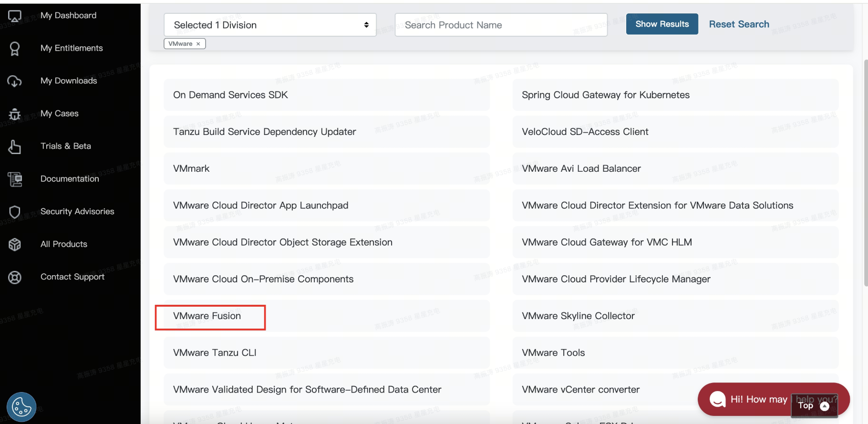The width and height of the screenshot is (868, 424).
Task: Open VMware Cloud On-Premise Components
Action: click(x=327, y=279)
